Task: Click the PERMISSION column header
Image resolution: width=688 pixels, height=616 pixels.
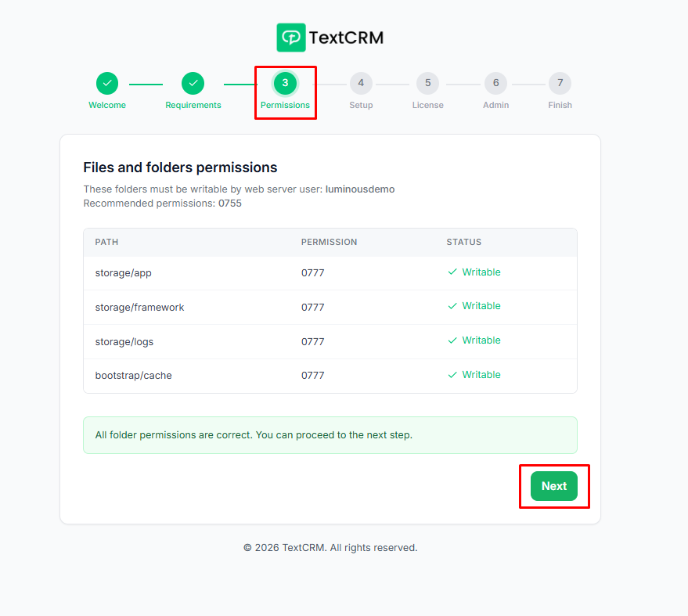Action: pos(329,243)
